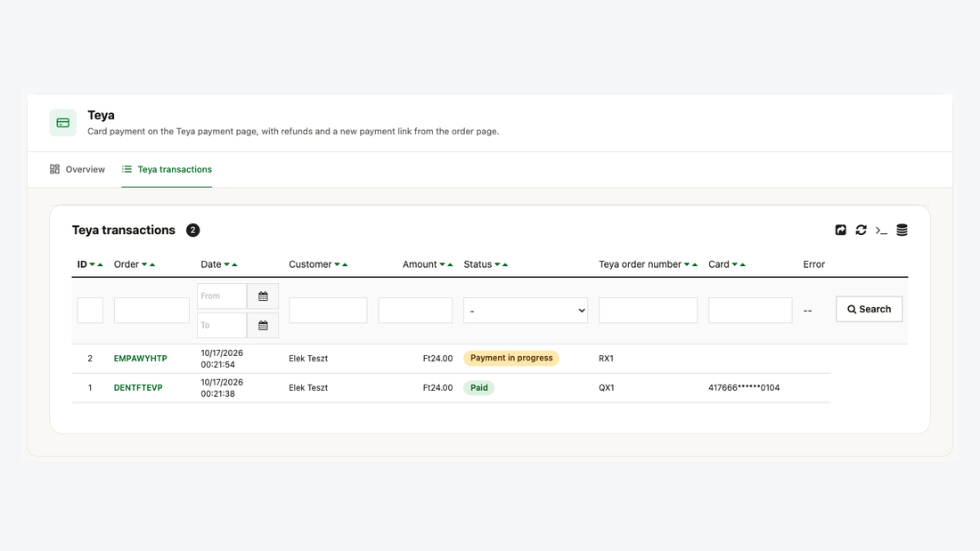This screenshot has width=980, height=551.
Task: Click the up sort arrow beside ID
Action: tap(100, 264)
